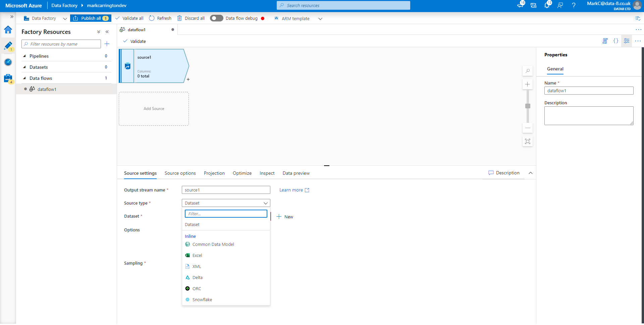Open Azure notifications bell
Screen dimensions: 644x325
(x=547, y=5)
